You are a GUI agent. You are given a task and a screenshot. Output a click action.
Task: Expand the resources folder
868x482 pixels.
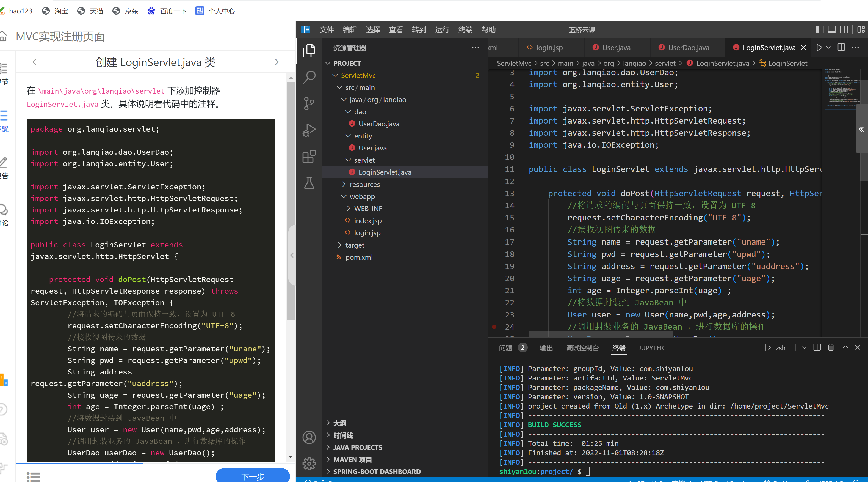(x=364, y=184)
